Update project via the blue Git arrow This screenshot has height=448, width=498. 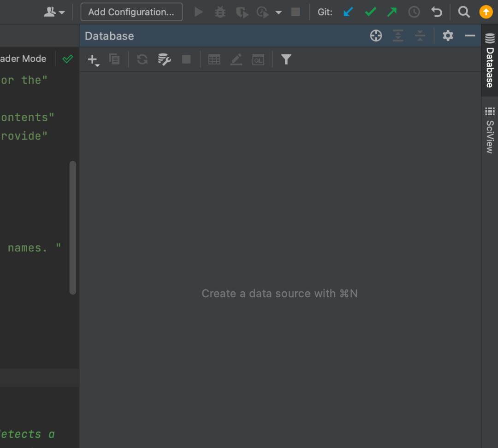(348, 12)
